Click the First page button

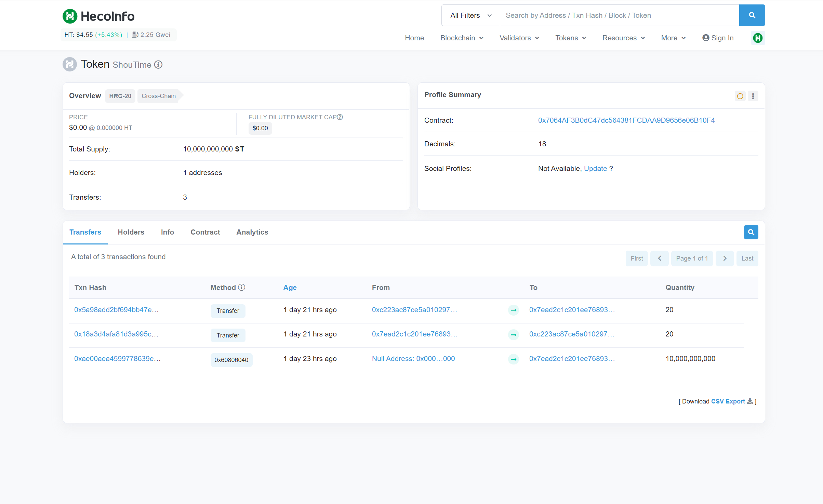[637, 258]
